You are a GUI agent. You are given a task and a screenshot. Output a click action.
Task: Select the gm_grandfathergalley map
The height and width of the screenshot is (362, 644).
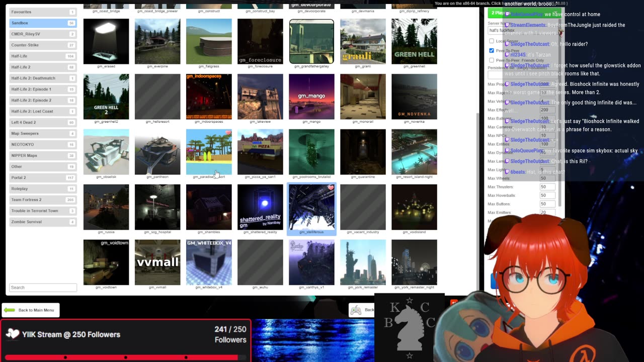pos(311,41)
